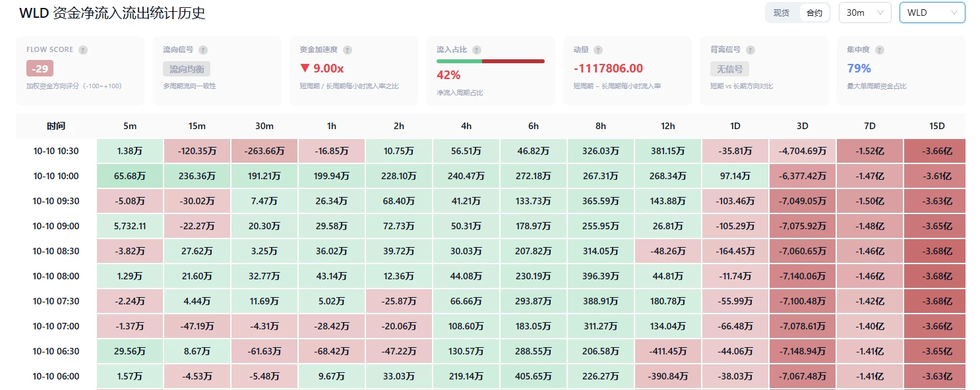Click the momentum value -1117806.00
This screenshot has width=980, height=390.
point(608,69)
